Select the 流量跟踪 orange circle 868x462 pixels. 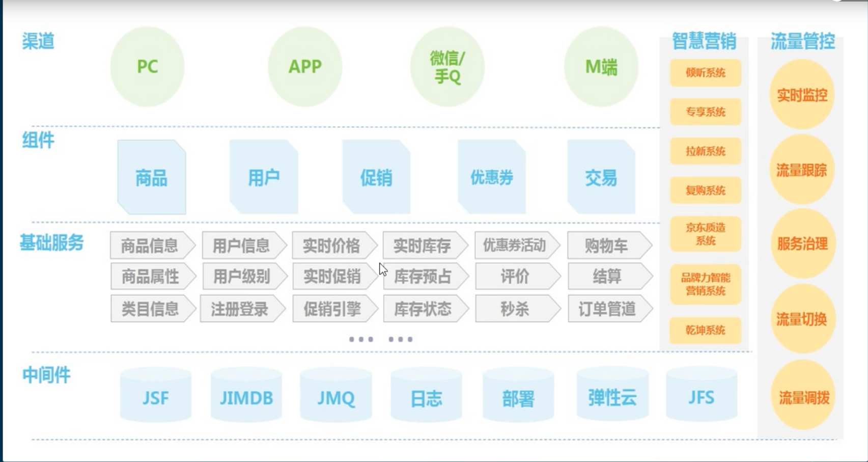pos(802,170)
